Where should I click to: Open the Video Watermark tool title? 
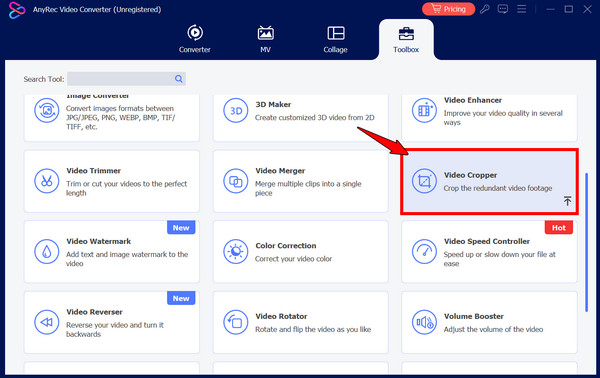tap(99, 241)
